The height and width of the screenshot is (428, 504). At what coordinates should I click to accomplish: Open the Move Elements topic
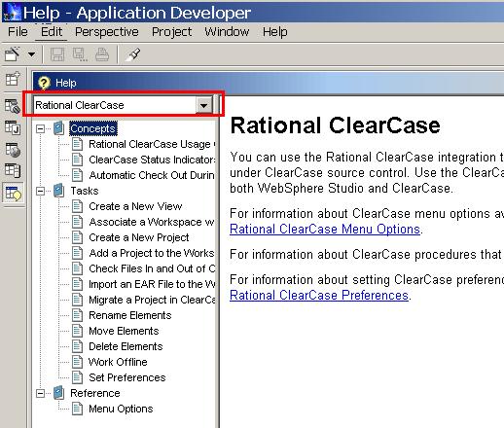pyautogui.click(x=124, y=331)
